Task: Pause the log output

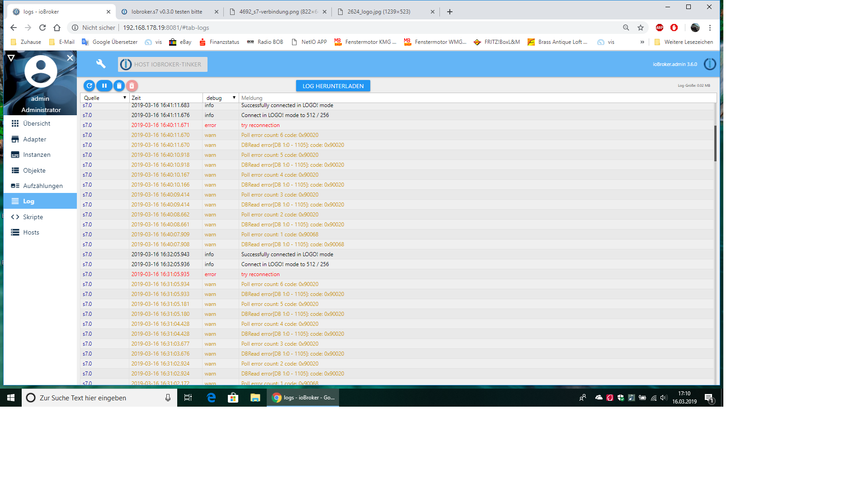Action: [104, 86]
